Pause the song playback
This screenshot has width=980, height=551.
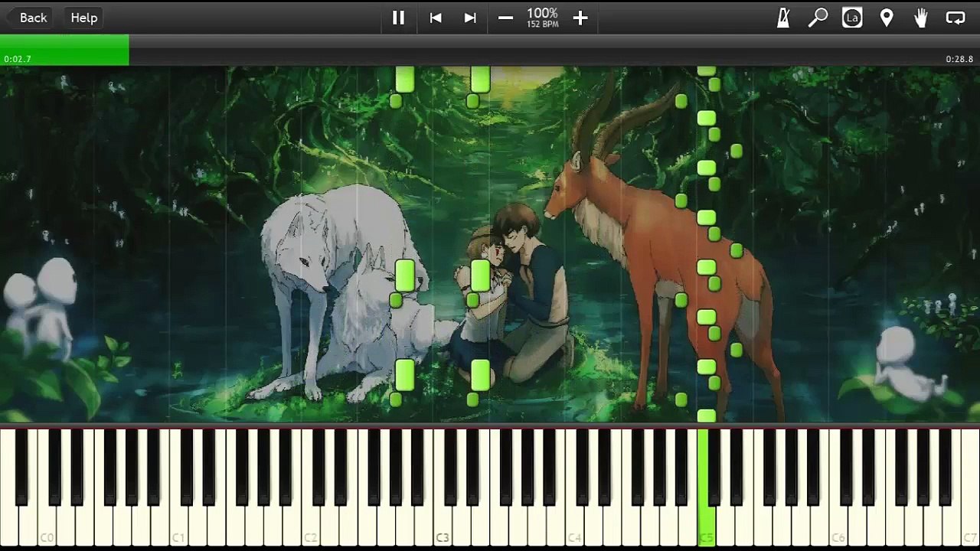[x=398, y=18]
